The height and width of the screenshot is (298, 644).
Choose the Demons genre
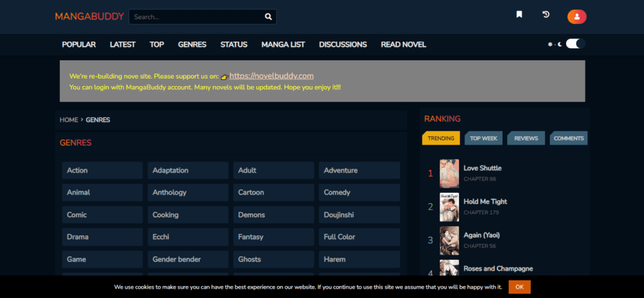tap(274, 214)
